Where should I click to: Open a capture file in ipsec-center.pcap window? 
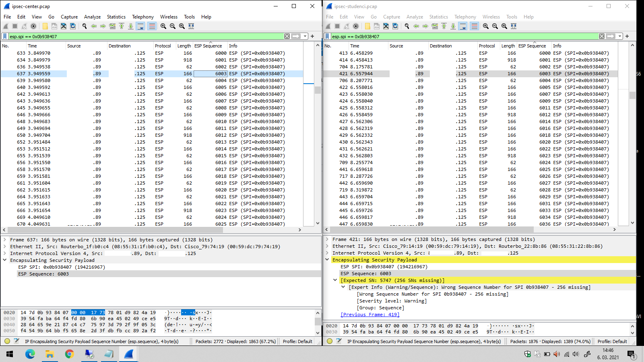click(x=45, y=26)
